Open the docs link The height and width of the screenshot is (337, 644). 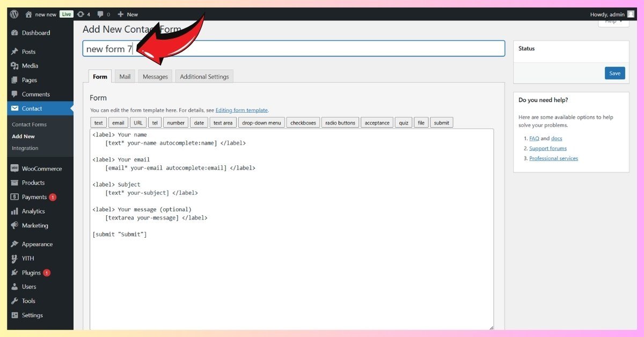tap(557, 138)
